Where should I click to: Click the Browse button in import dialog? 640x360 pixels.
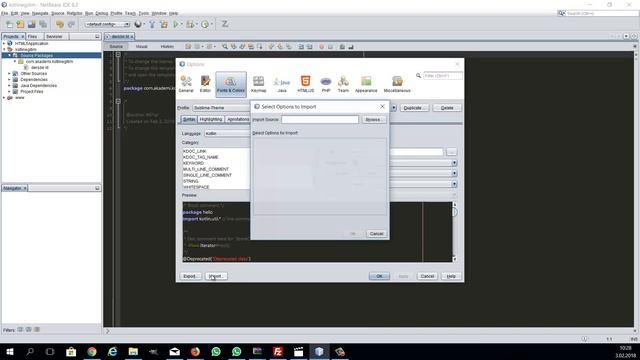(373, 120)
